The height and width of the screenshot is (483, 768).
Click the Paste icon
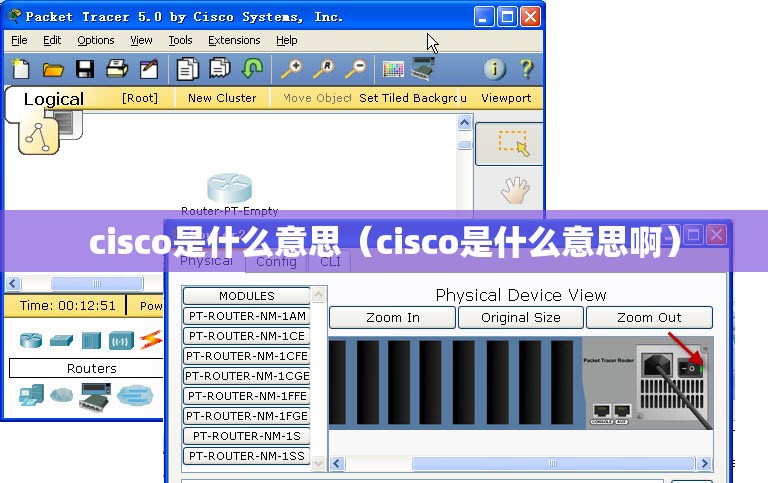pos(220,68)
